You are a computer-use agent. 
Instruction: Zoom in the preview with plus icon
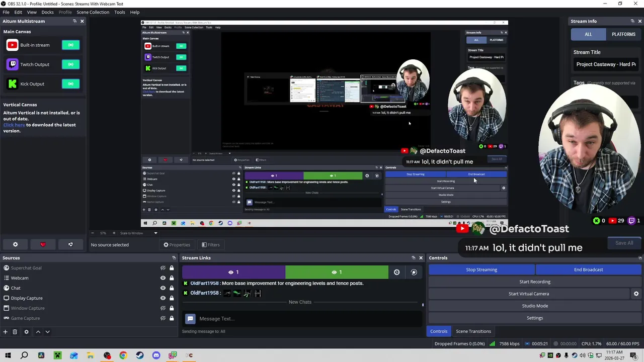click(x=114, y=233)
